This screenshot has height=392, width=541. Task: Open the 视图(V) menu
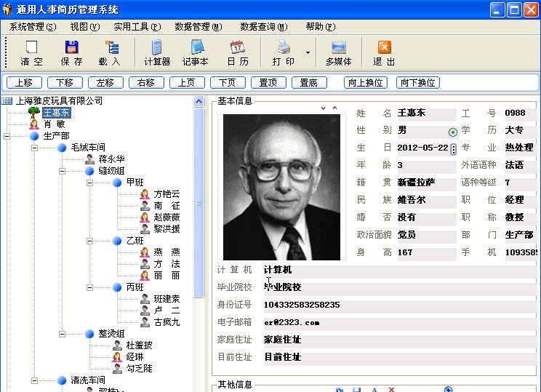pos(85,27)
